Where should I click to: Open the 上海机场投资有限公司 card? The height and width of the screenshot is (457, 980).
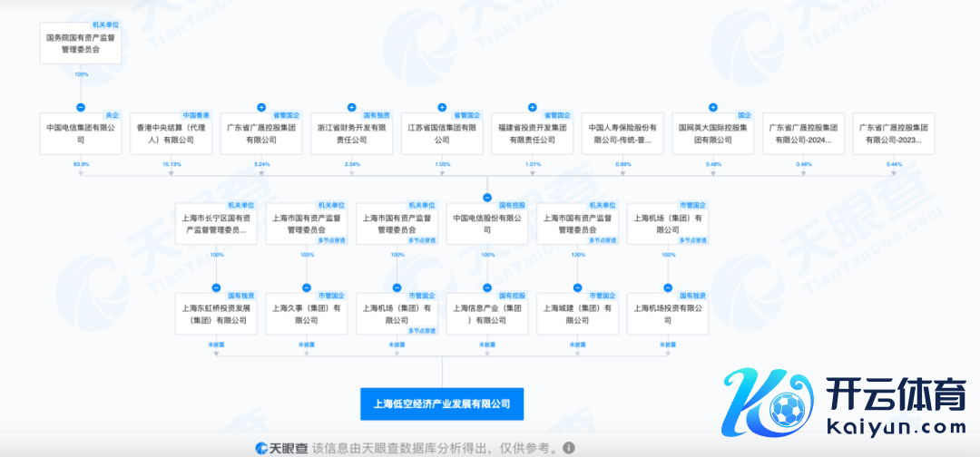(668, 314)
